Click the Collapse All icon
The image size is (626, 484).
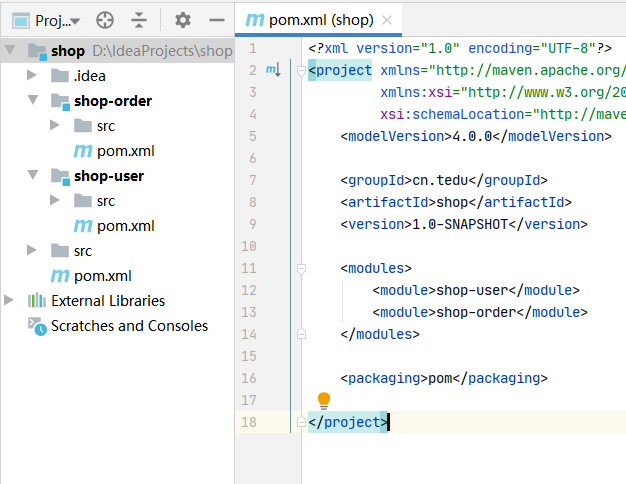click(139, 20)
